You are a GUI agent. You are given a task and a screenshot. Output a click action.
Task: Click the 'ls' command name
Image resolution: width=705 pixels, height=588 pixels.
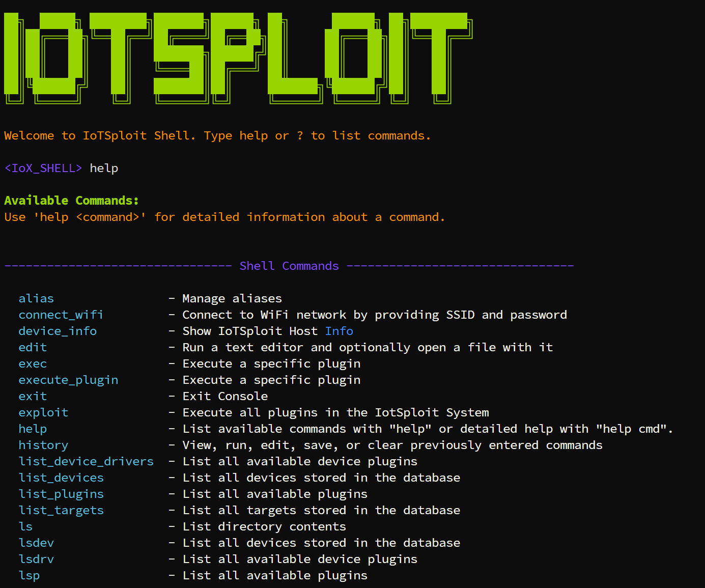click(x=25, y=526)
